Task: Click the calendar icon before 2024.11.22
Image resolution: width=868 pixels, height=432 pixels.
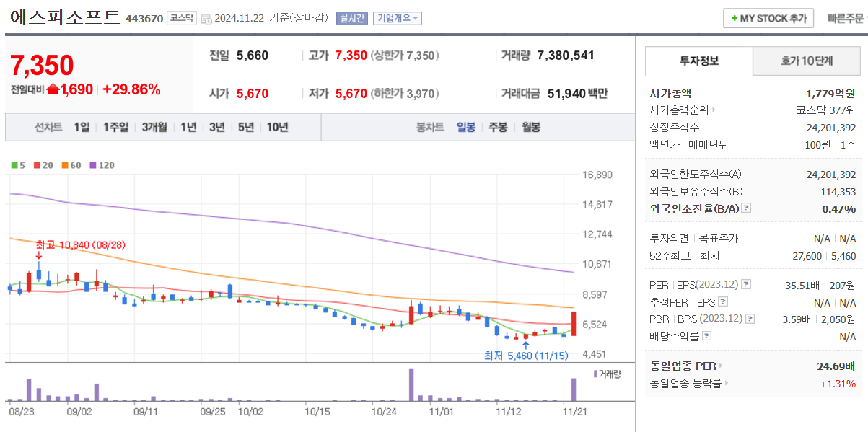Action: click(206, 19)
